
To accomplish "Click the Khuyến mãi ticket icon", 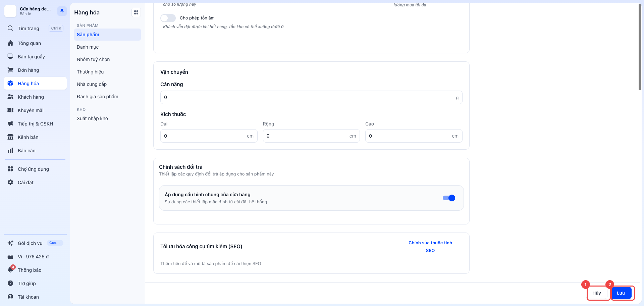I will coord(10,110).
